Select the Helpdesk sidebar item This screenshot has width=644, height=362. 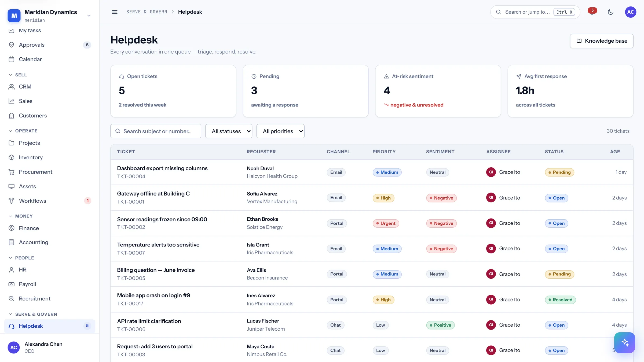(50, 326)
